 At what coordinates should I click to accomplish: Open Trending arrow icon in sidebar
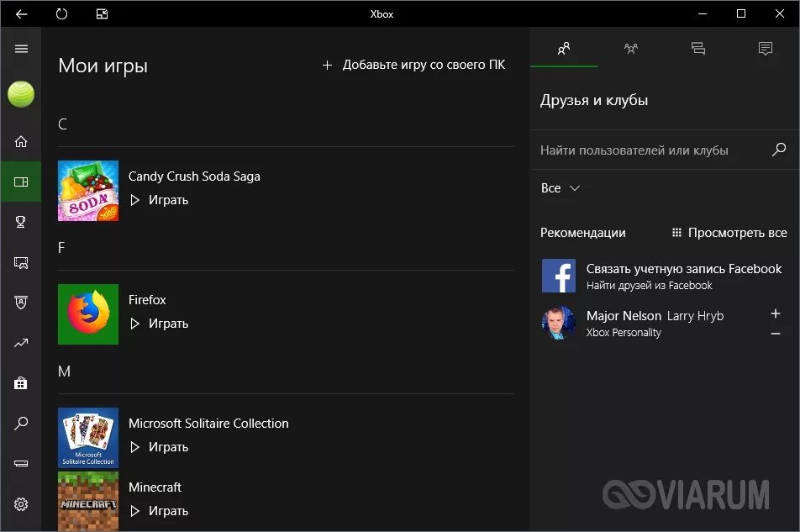21,343
